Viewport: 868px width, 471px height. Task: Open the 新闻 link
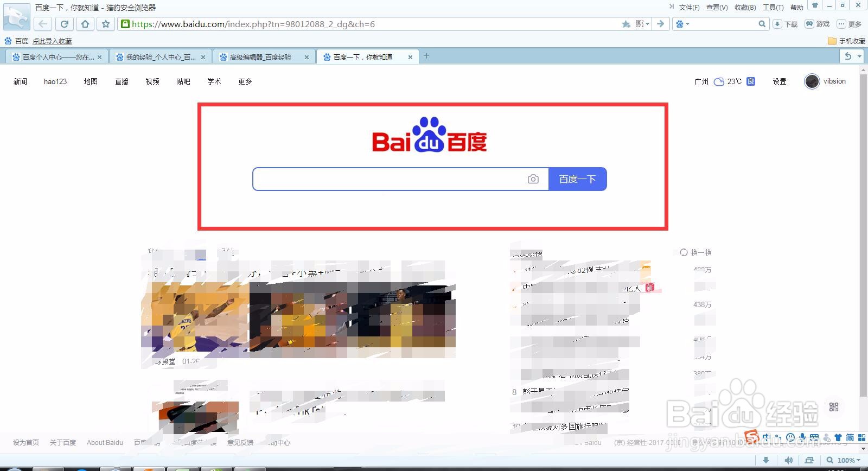20,81
